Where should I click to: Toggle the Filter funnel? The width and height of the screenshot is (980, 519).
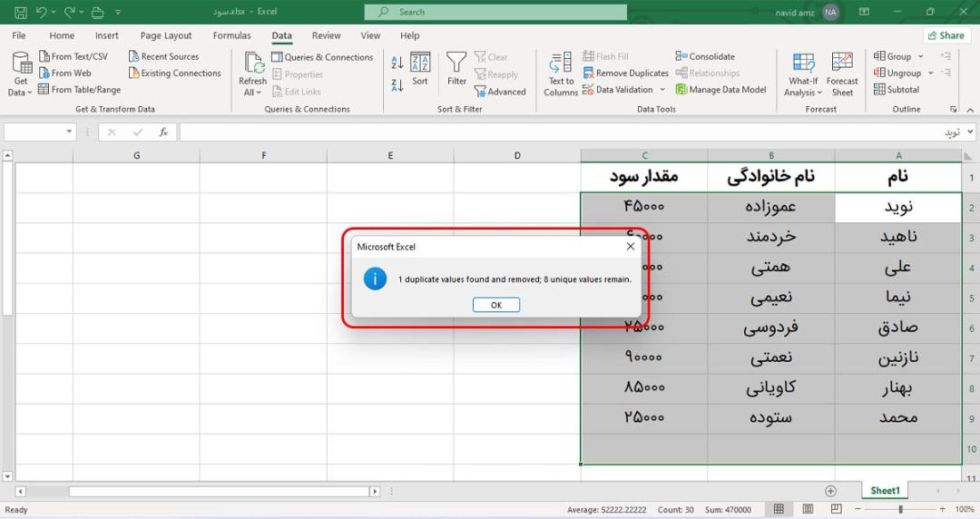(456, 69)
